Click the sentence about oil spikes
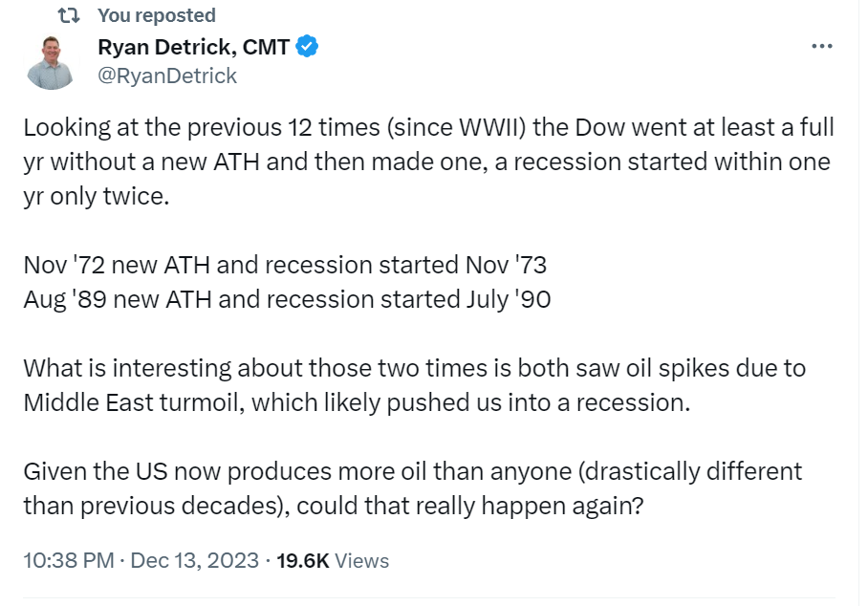 pos(414,385)
